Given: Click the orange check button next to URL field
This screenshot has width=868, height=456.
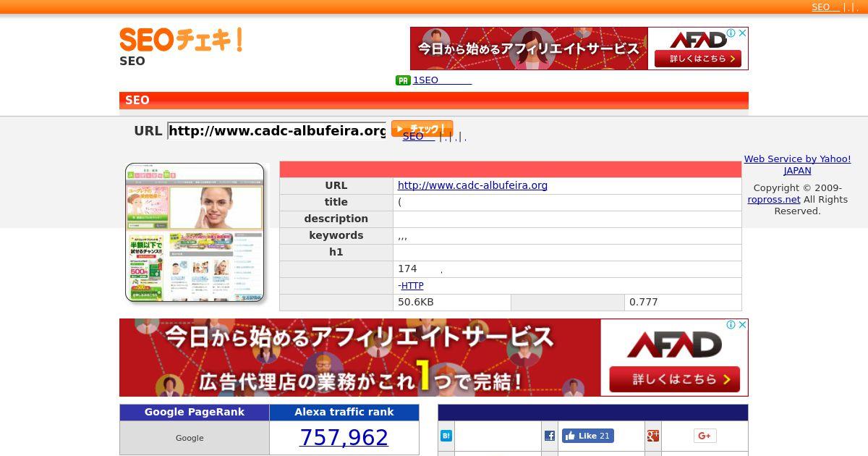Looking at the screenshot, I should click(422, 129).
